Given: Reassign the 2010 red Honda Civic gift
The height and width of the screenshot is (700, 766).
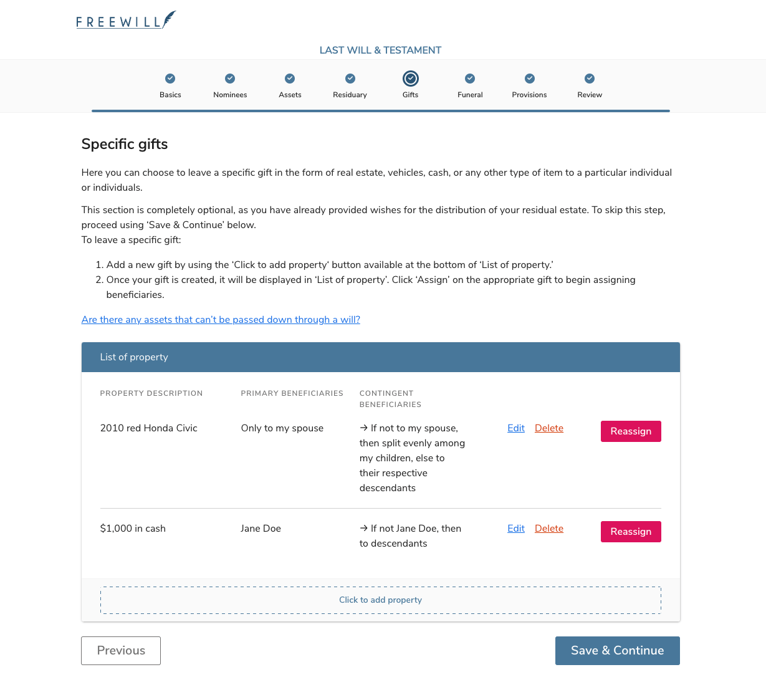Looking at the screenshot, I should 631,431.
